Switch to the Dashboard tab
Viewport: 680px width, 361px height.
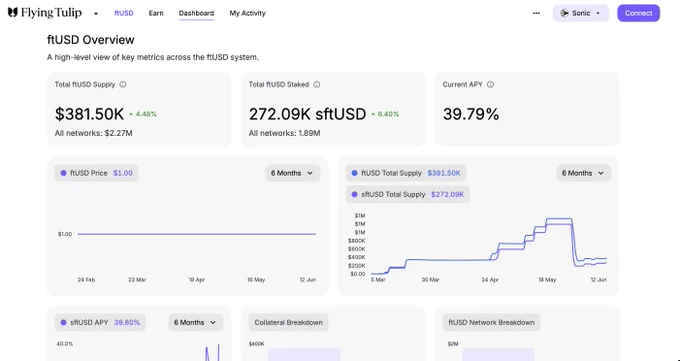pyautogui.click(x=196, y=13)
